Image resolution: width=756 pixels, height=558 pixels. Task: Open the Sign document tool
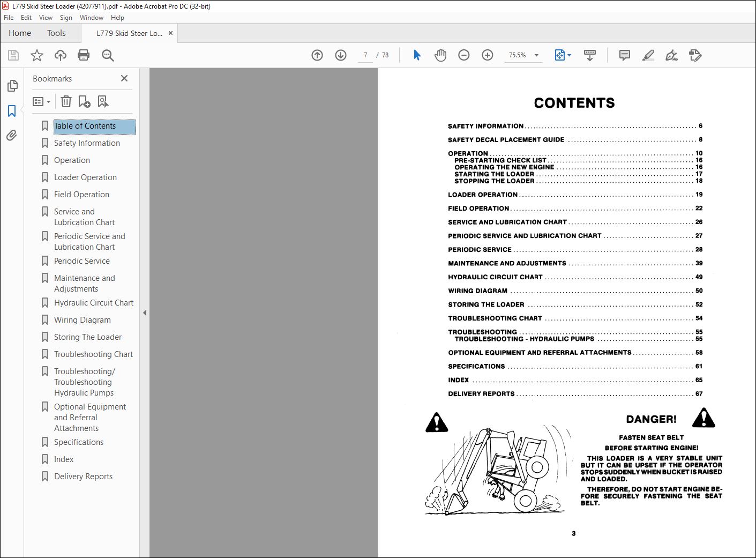click(671, 55)
